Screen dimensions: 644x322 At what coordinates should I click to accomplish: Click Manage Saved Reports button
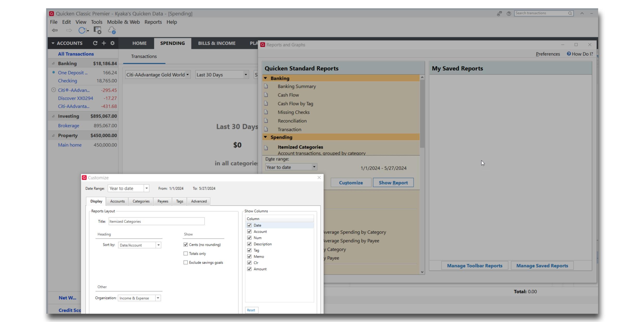542,266
